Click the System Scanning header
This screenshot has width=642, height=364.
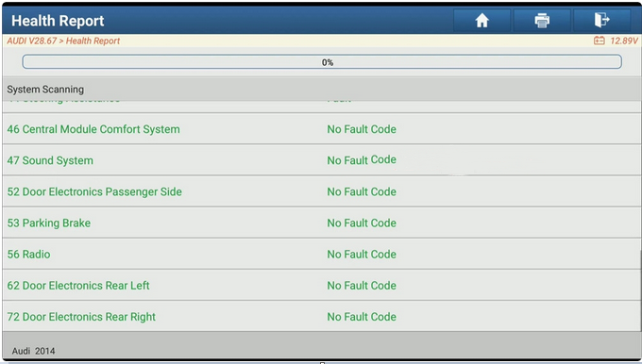pyautogui.click(x=45, y=90)
